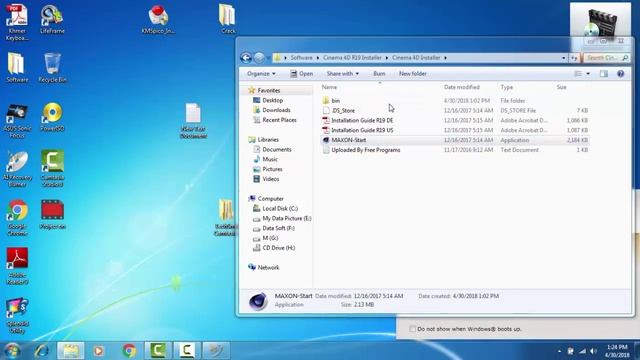Image resolution: width=640 pixels, height=360 pixels.
Task: Click the forward navigation button
Action: coord(259,58)
